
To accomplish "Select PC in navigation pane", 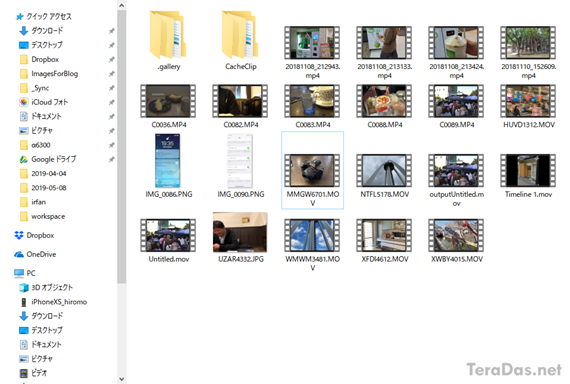I will click(x=24, y=273).
